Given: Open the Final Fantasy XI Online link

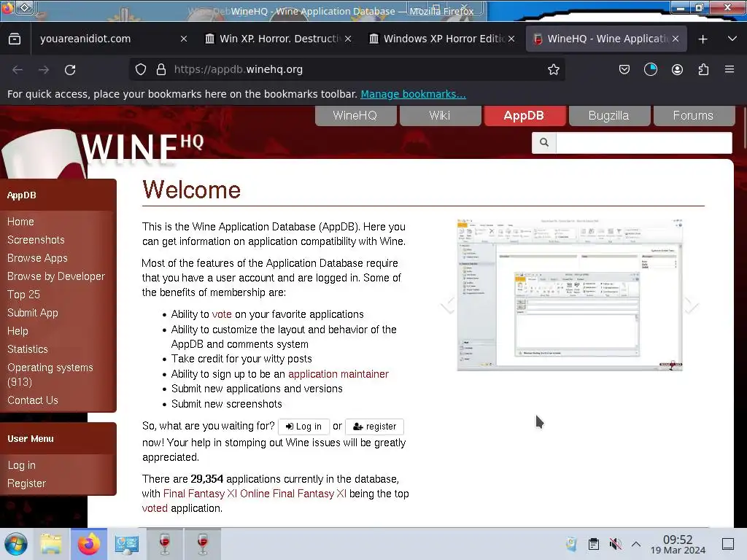Looking at the screenshot, I should [x=255, y=494].
